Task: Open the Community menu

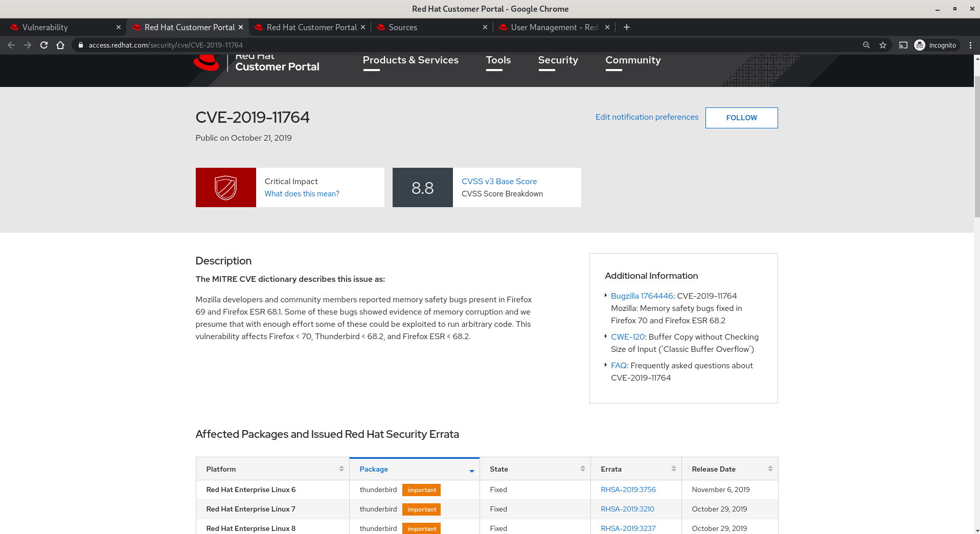Action: (x=633, y=60)
